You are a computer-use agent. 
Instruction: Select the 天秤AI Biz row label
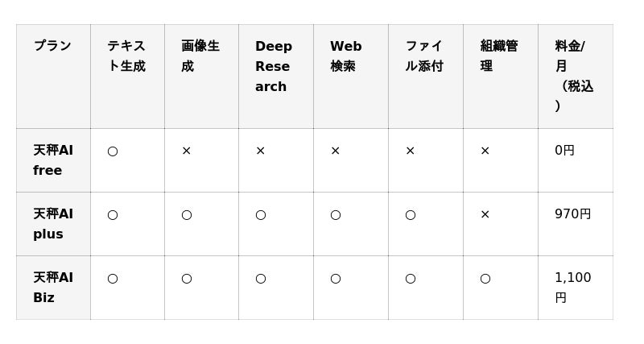(x=53, y=288)
